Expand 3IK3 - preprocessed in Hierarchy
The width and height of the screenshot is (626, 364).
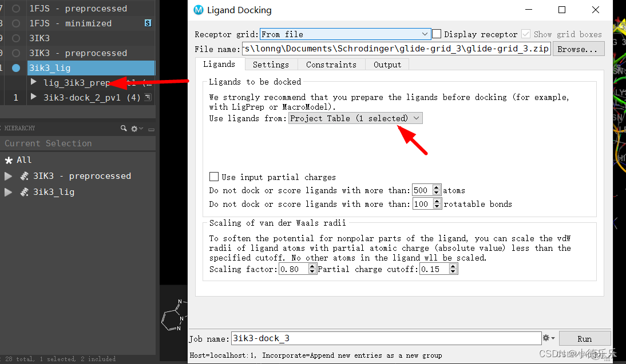pyautogui.click(x=8, y=176)
